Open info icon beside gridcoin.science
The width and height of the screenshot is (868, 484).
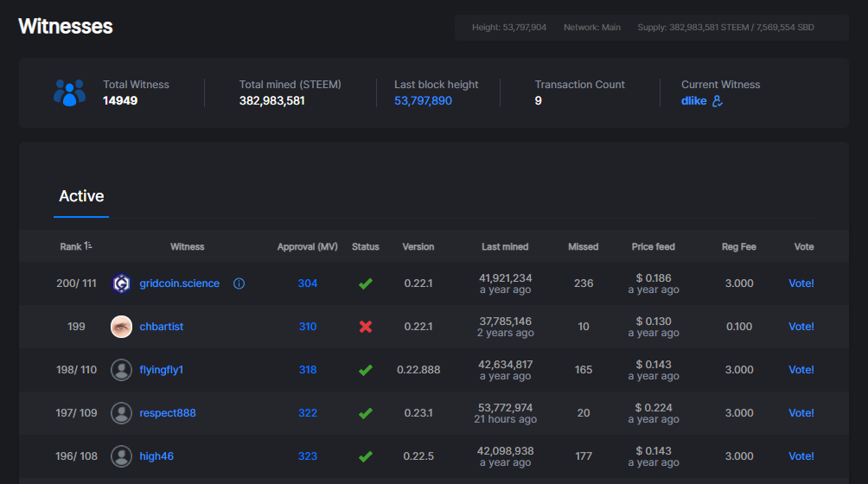[x=239, y=283]
